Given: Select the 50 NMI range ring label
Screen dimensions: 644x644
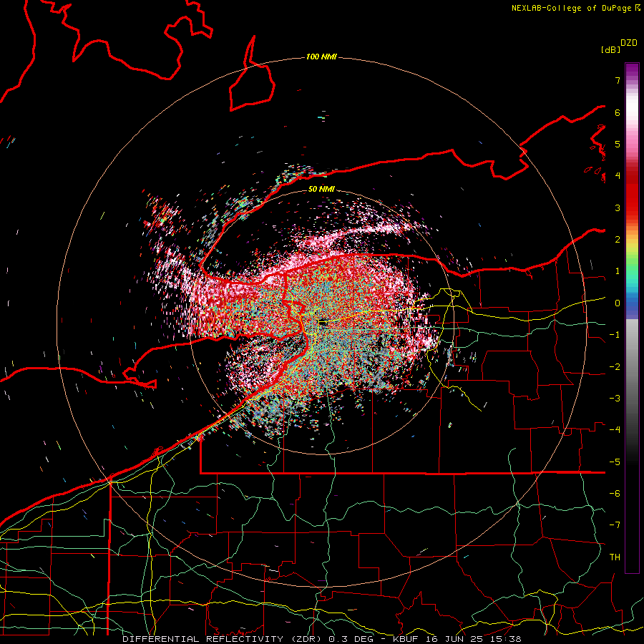Looking at the screenshot, I should tap(321, 189).
